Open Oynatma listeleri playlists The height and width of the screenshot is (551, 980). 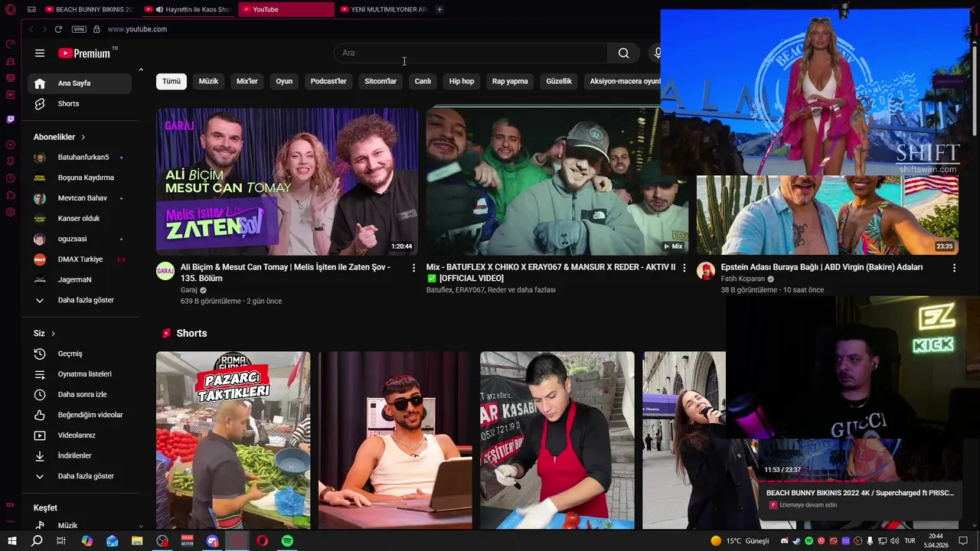click(80, 374)
